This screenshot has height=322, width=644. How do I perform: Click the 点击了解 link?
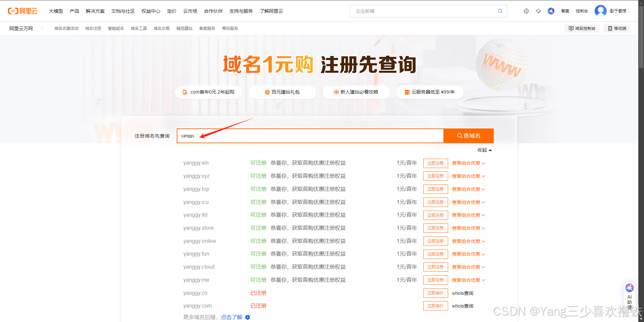[231, 317]
